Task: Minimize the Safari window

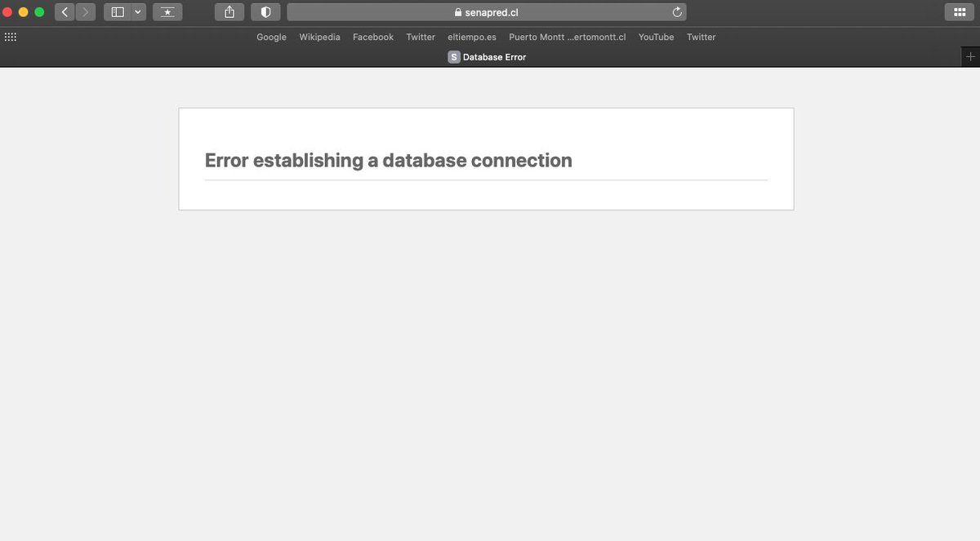Action: click(x=23, y=12)
